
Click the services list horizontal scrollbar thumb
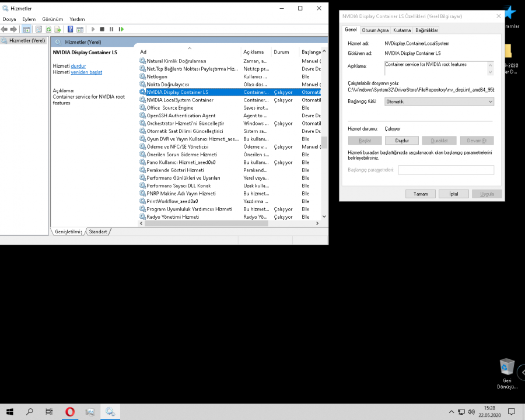(206, 223)
